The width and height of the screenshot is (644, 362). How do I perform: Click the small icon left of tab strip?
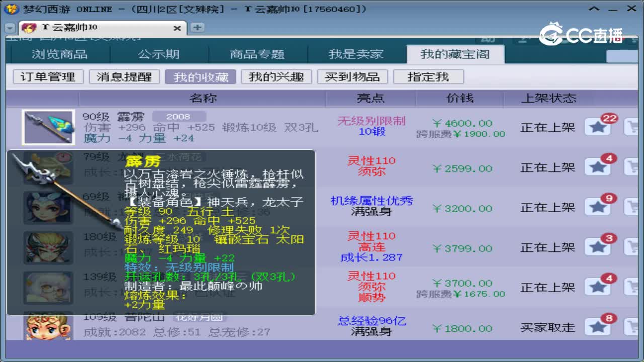(10, 28)
